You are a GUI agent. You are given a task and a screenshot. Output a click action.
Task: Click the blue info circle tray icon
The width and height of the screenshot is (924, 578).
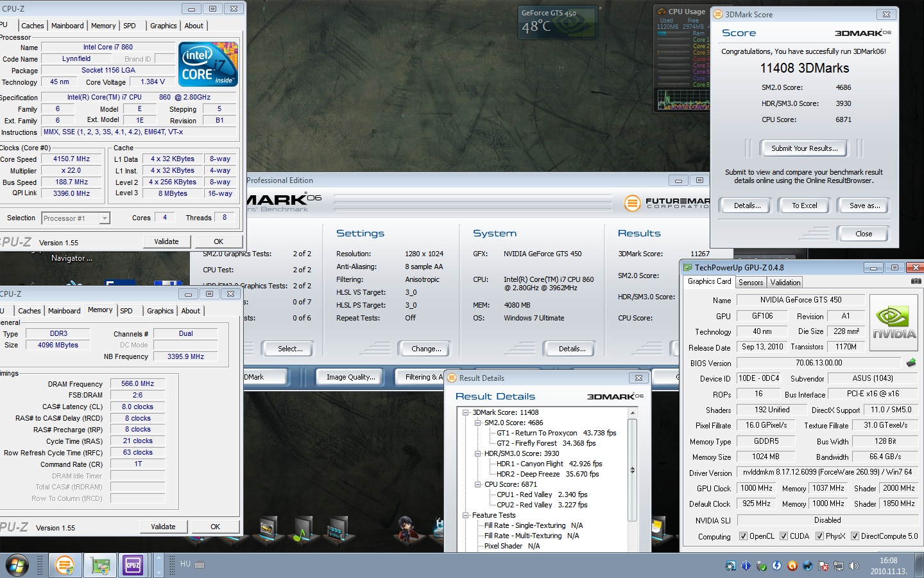point(746,566)
